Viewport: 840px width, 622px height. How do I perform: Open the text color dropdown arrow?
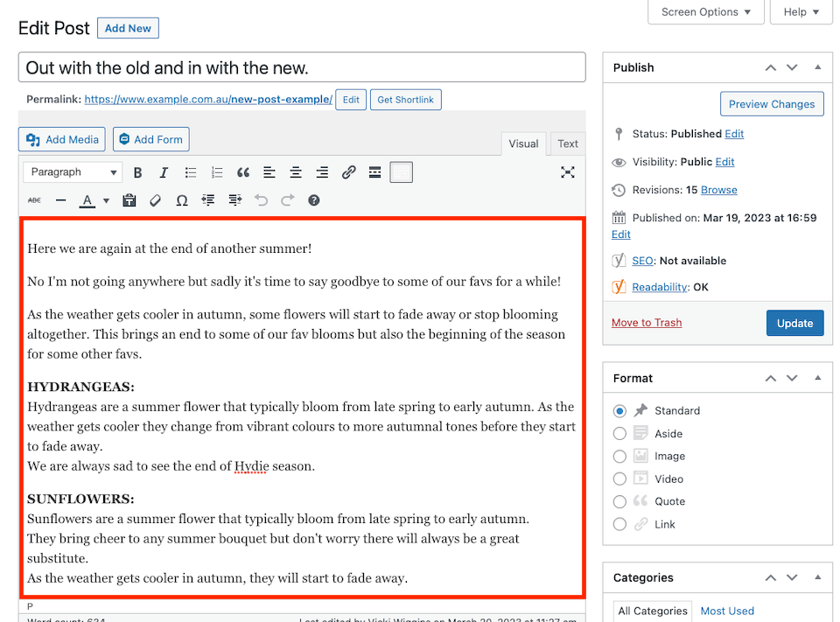(106, 200)
